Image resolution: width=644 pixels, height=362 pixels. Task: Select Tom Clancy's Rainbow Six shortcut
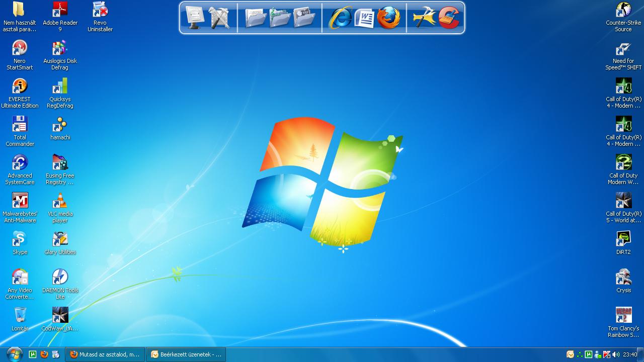tap(623, 322)
